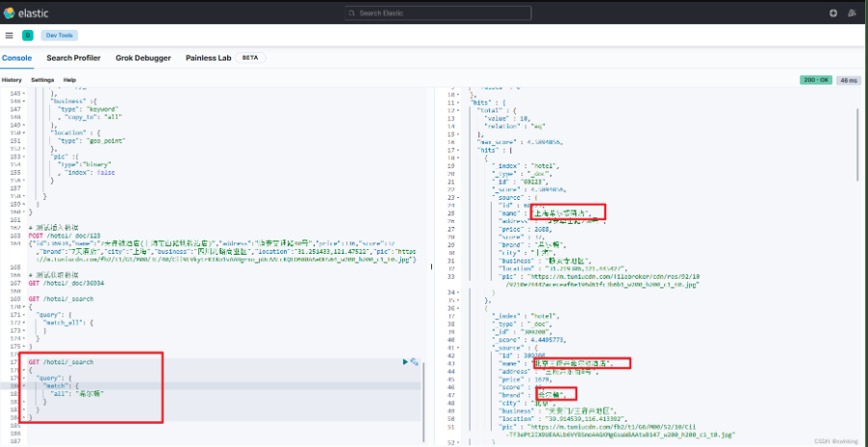868x447 pixels.
Task: Open console Settings
Action: (42, 80)
